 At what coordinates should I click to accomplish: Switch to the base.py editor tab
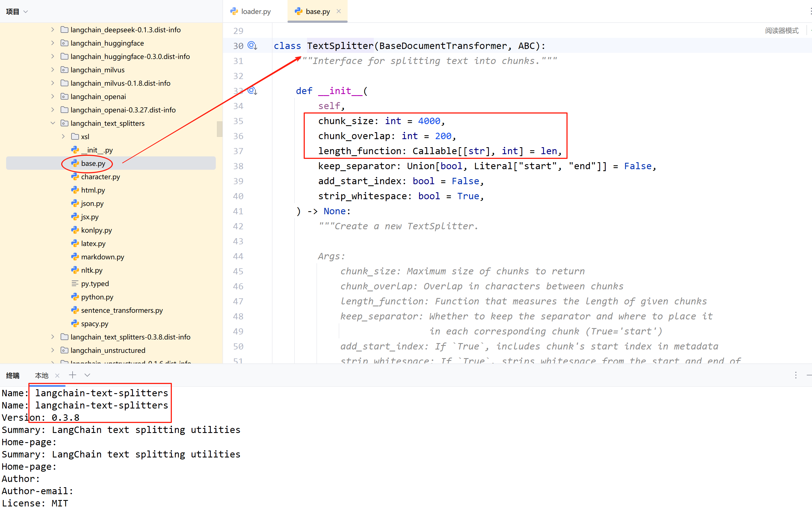317,11
